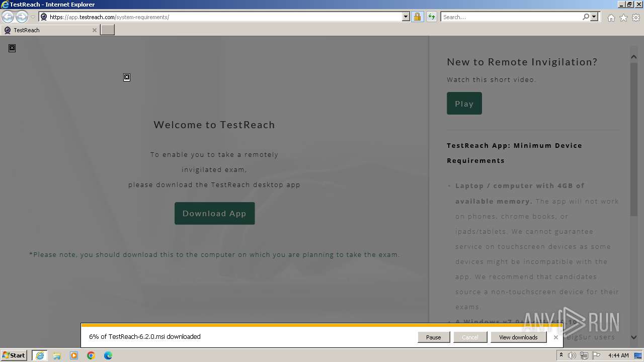The image size is (644, 362).
Task: Click View downloads button
Action: point(518,337)
